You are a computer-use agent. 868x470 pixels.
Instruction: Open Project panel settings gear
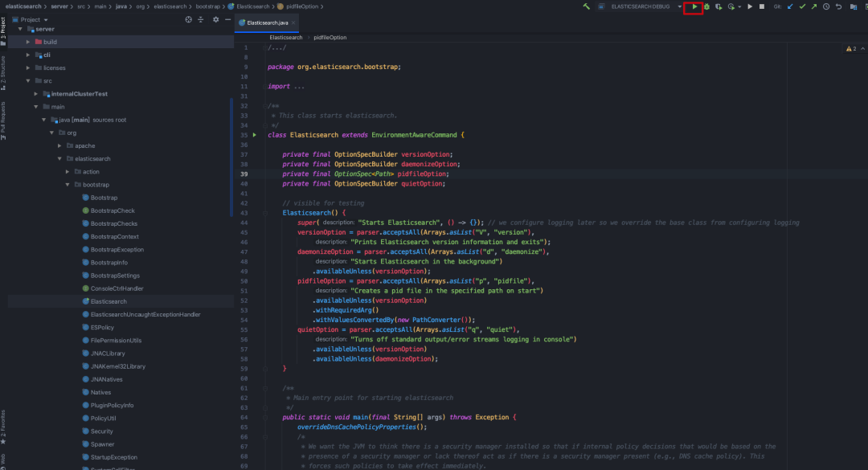pyautogui.click(x=215, y=19)
